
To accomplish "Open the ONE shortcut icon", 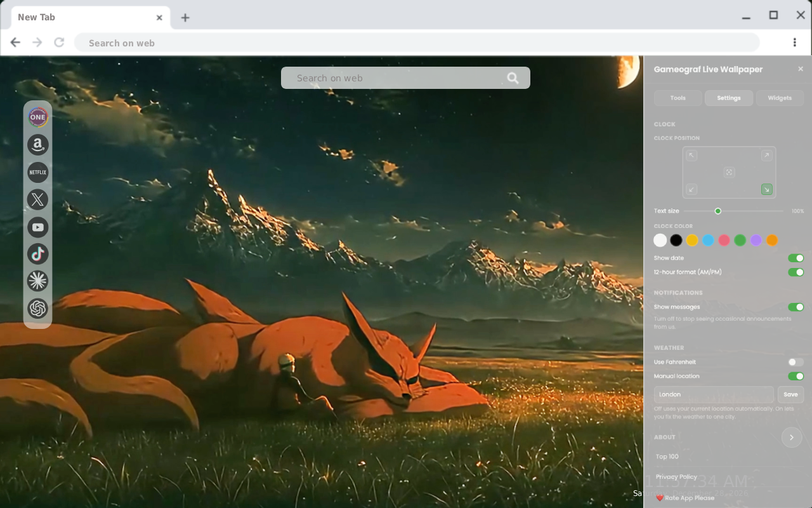I will click(x=38, y=117).
